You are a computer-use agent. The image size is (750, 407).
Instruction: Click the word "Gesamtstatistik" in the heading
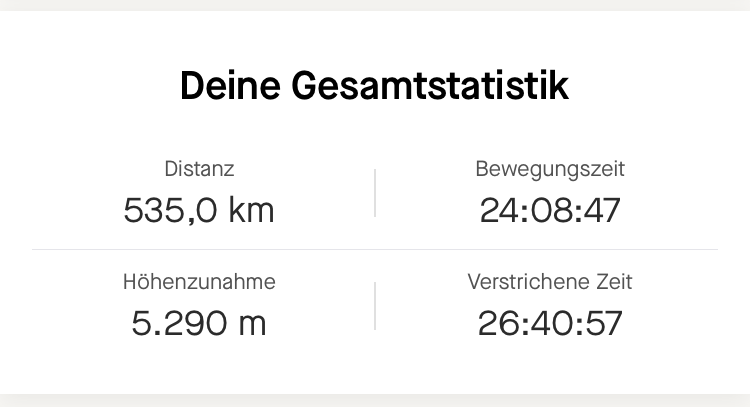(x=430, y=87)
